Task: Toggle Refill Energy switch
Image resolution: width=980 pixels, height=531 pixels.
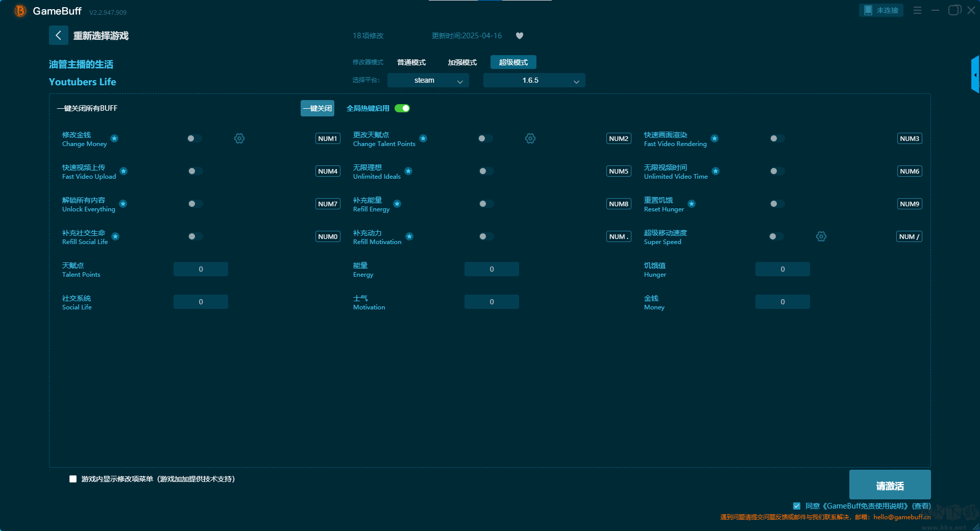Action: click(486, 204)
